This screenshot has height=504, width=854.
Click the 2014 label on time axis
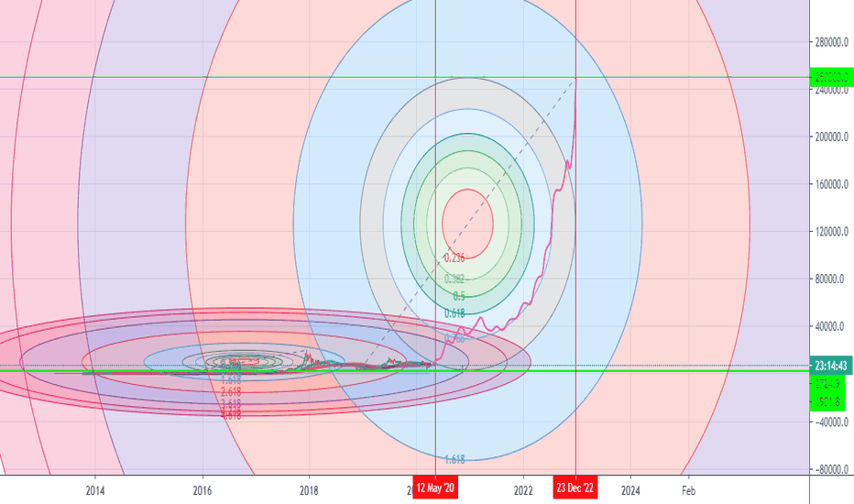94,491
